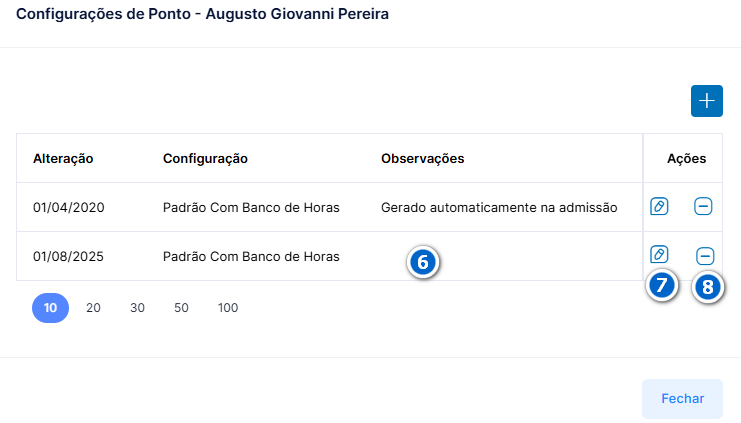
Task: Click the numbered marker 6 badge
Action: tap(422, 262)
